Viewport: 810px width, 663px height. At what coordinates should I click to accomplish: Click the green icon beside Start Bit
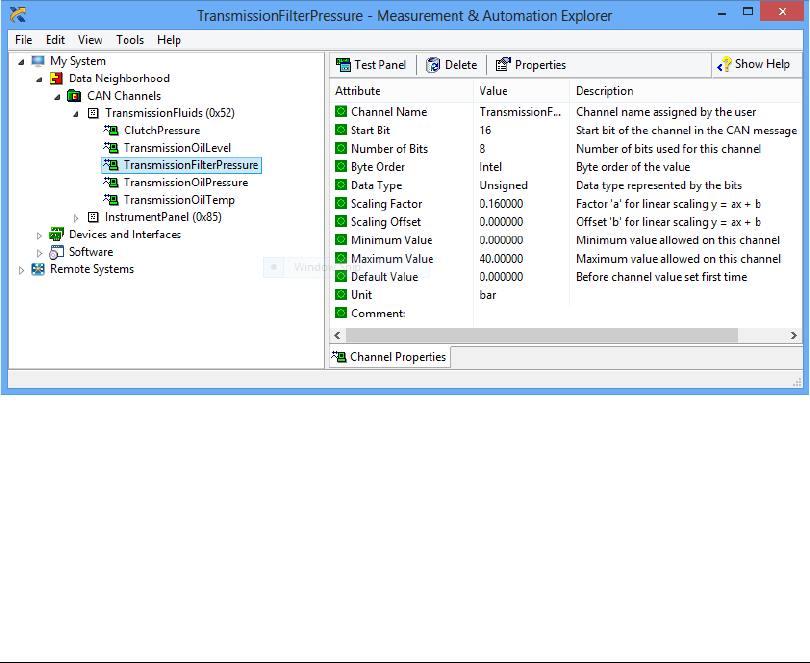pos(341,130)
